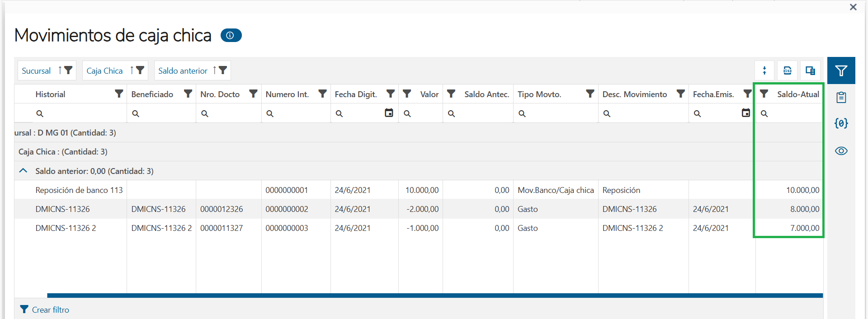The image size is (868, 319).
Task: Click the Beneficiado column filter icon
Action: (x=188, y=94)
